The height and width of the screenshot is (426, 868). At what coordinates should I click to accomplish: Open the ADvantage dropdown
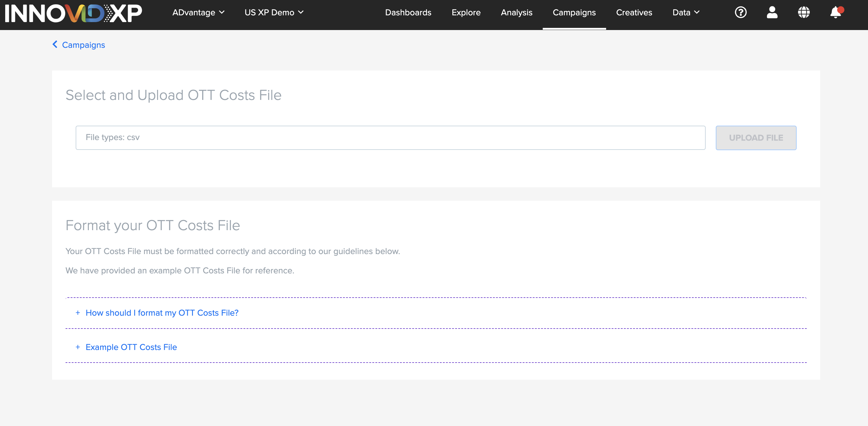[198, 12]
